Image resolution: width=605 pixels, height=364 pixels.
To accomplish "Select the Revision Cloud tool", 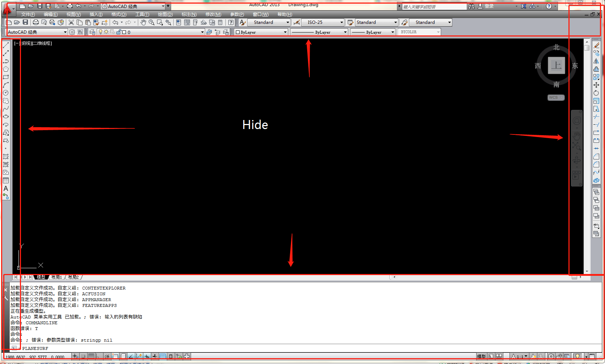I will [x=6, y=101].
